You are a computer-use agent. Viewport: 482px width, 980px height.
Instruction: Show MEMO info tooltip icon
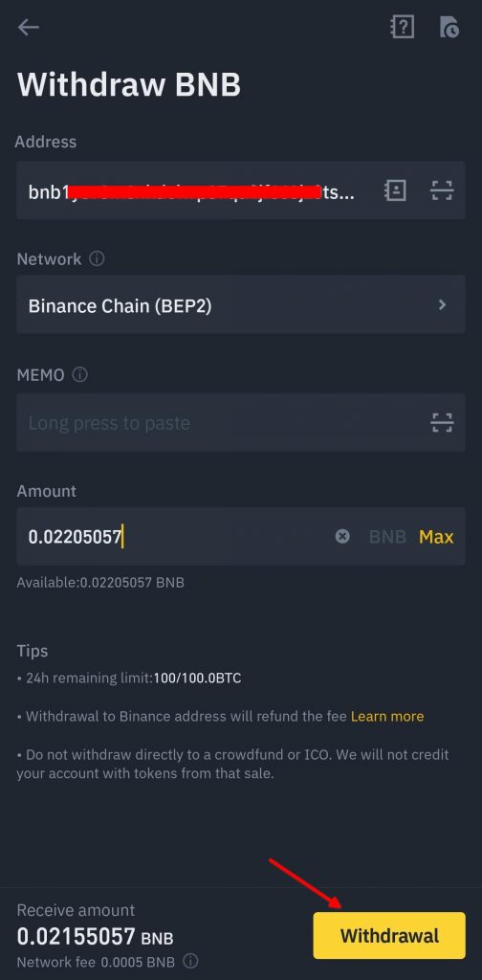tap(80, 375)
